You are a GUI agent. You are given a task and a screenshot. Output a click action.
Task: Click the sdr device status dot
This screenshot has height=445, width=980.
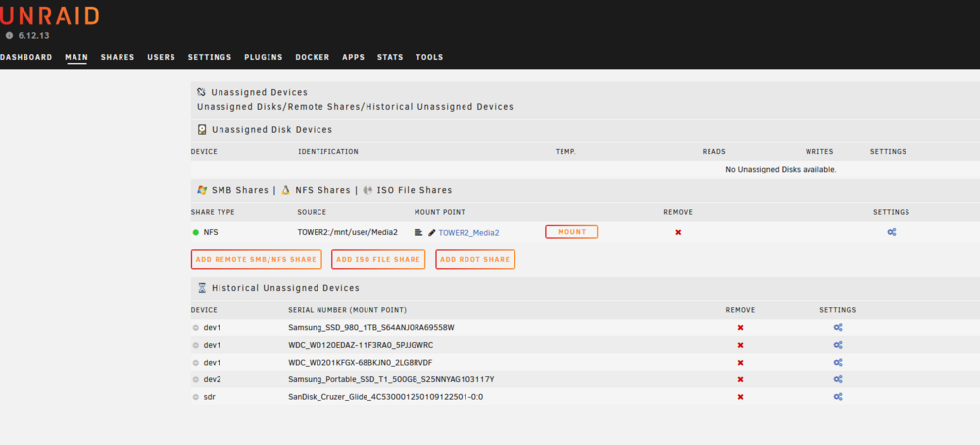click(196, 397)
